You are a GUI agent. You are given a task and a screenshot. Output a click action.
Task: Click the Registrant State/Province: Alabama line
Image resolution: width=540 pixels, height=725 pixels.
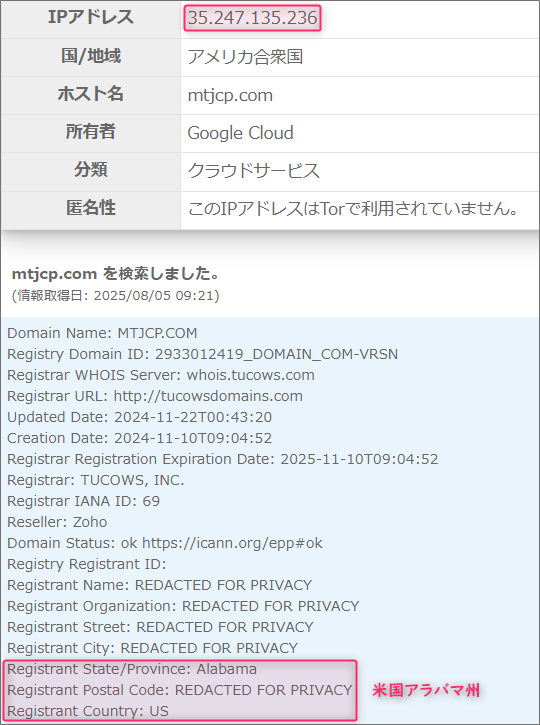point(132,669)
